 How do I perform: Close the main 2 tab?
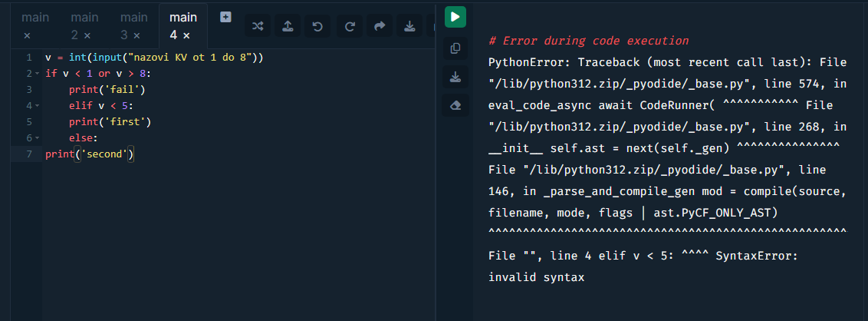[87, 35]
